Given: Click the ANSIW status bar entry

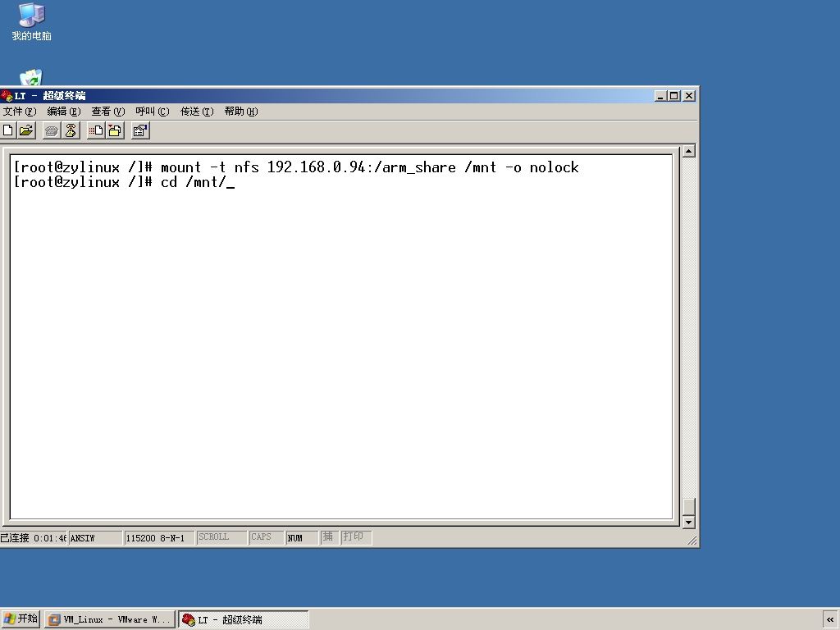Looking at the screenshot, I should (95, 538).
